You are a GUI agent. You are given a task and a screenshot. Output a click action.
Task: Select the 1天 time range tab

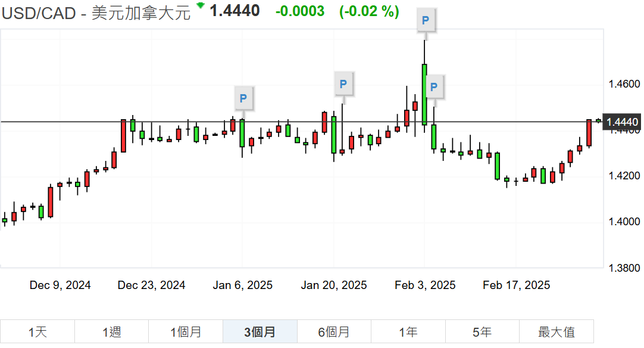[x=37, y=331]
